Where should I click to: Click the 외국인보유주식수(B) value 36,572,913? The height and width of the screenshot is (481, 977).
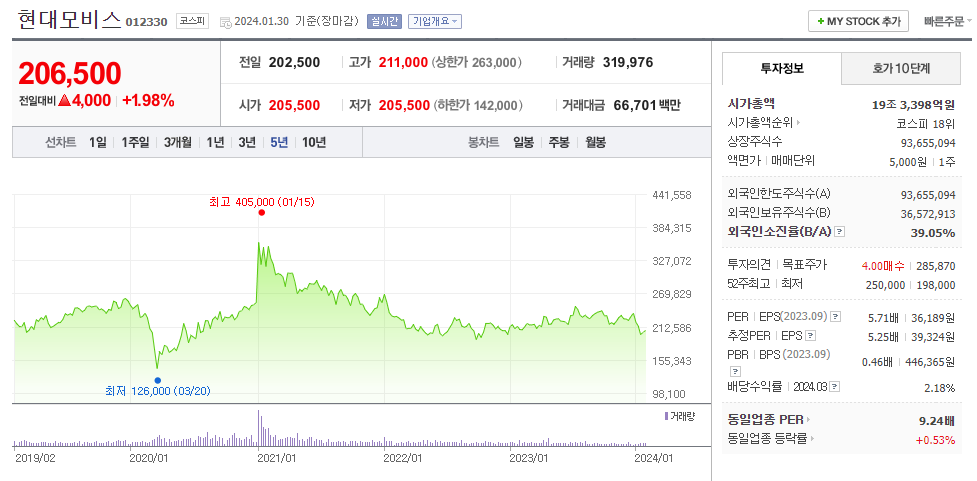[x=928, y=214]
